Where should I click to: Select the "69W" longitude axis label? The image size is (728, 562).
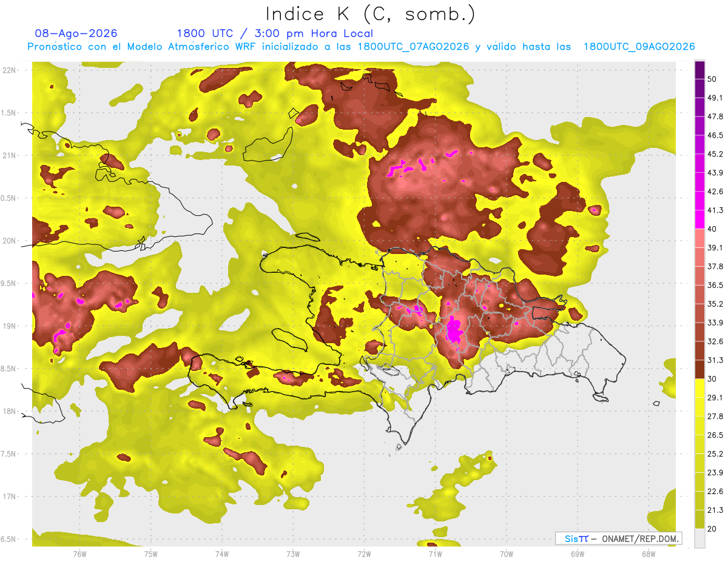[578, 554]
